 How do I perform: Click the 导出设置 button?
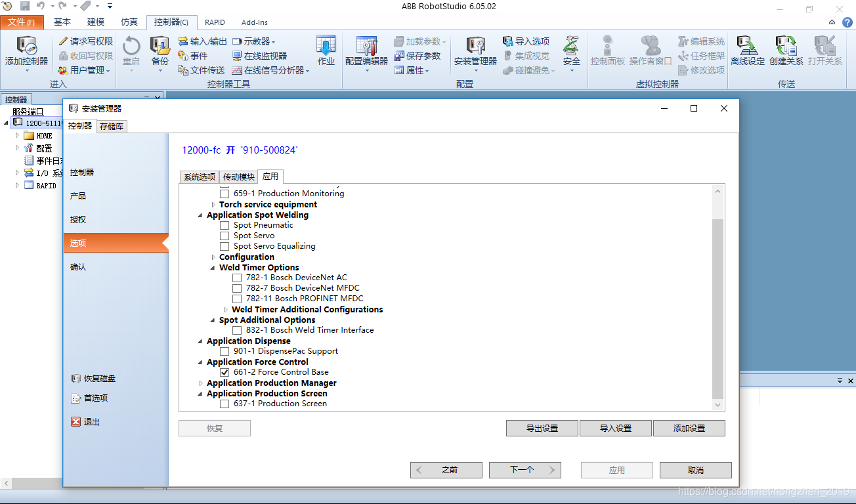542,428
